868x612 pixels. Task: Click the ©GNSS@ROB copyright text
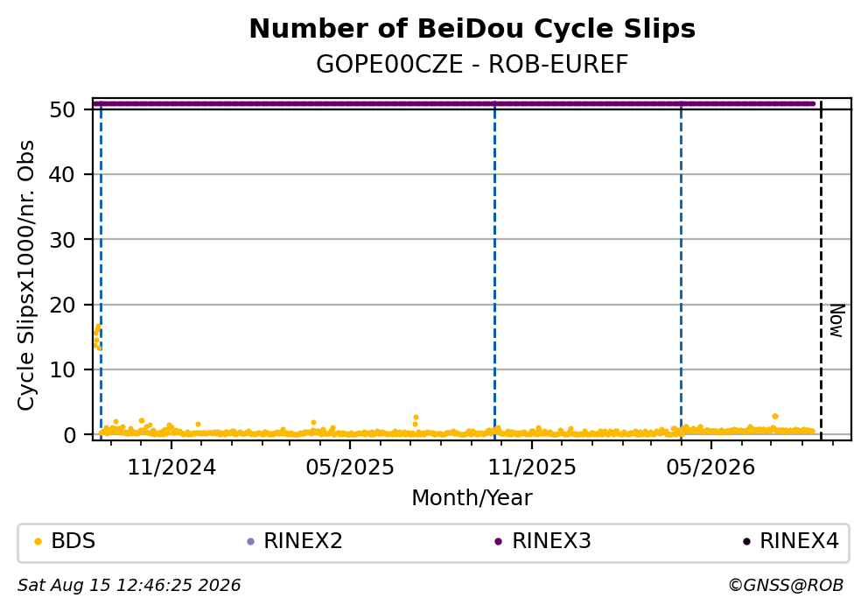coord(786,586)
